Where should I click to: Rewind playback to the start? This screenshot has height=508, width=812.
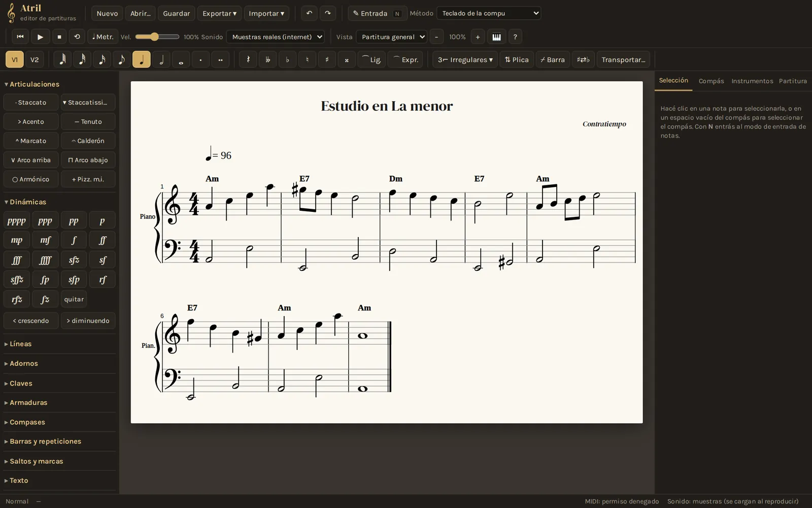(x=20, y=37)
